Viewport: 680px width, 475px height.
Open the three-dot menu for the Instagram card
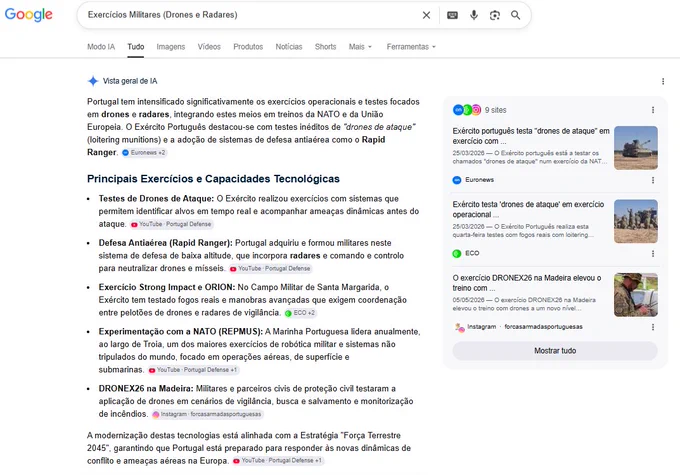(x=653, y=327)
